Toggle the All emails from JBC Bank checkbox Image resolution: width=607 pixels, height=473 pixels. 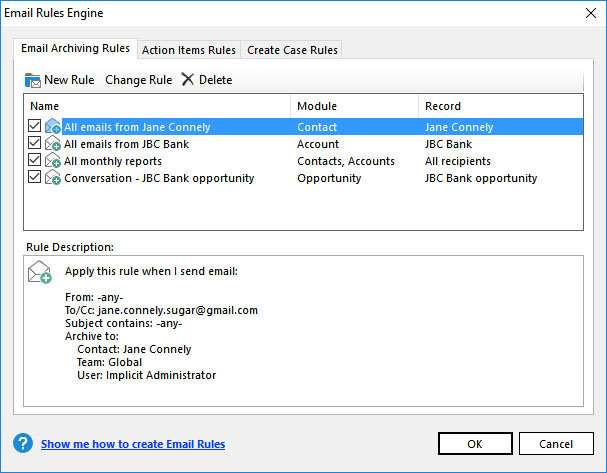[35, 144]
